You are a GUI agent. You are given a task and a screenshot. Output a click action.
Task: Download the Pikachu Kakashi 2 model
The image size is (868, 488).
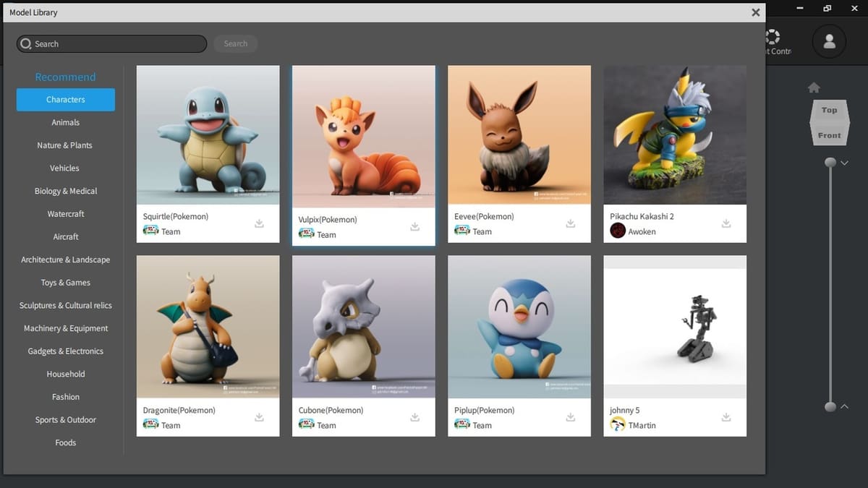(x=726, y=223)
